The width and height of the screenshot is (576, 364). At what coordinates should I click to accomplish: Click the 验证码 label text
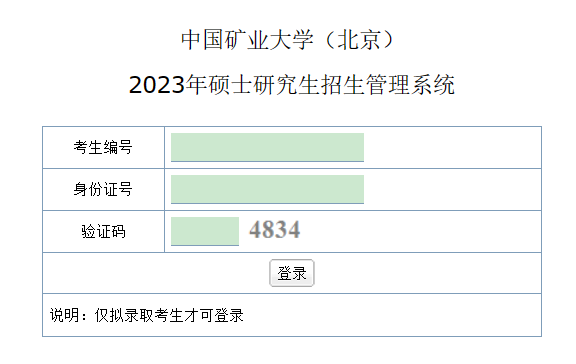103,232
